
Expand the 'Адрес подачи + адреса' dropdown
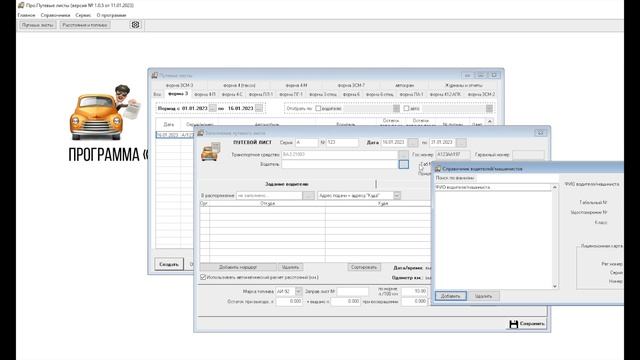click(x=397, y=196)
